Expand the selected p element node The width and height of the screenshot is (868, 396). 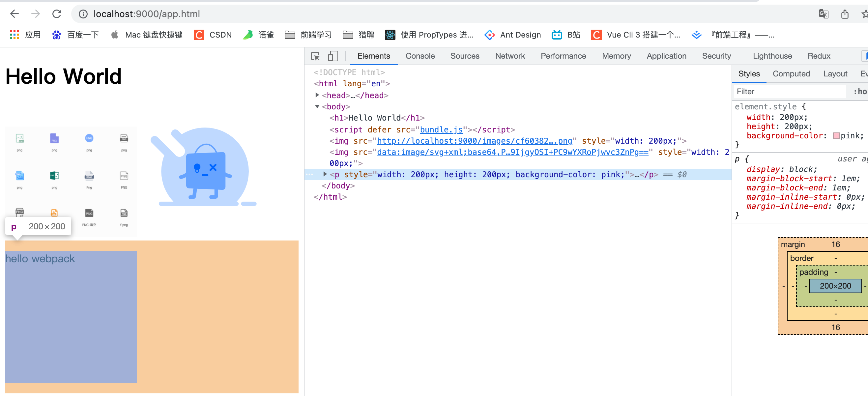point(325,174)
